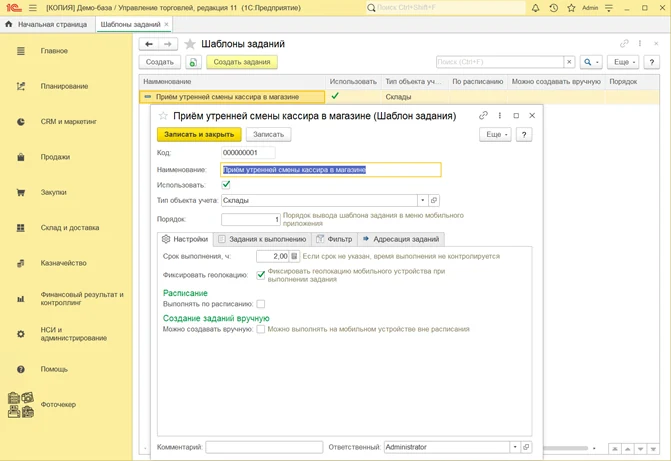Enable Выполнять по расписанию checkbox
671x461 pixels.
pos(261,304)
